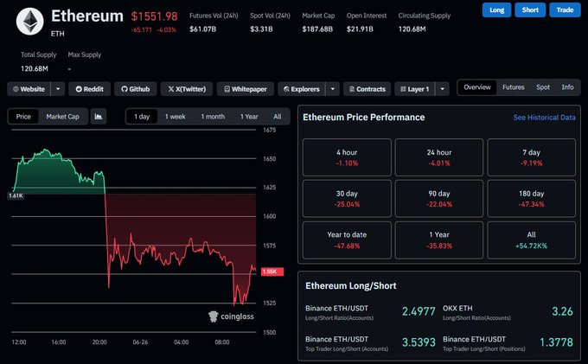The image size is (588, 364).
Task: Click the All performance card +54.72K%
Action: pyautogui.click(x=532, y=239)
